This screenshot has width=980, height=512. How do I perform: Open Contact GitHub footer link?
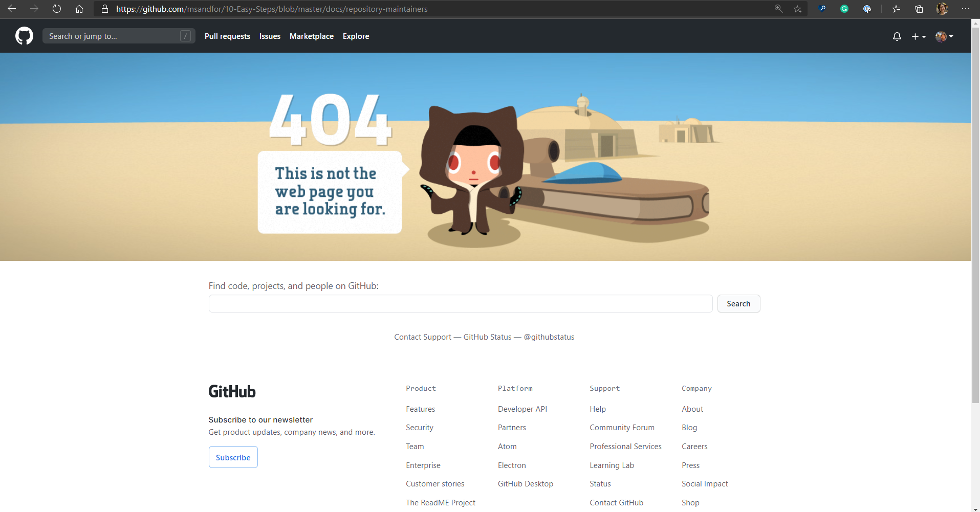(616, 503)
